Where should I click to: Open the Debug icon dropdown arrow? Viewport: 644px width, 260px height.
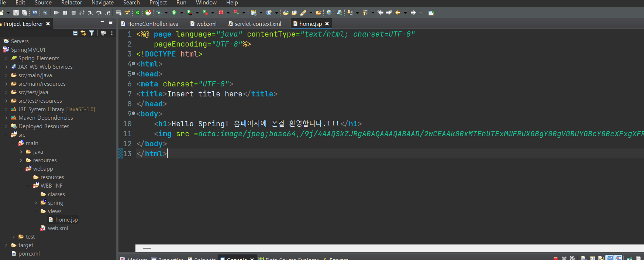[x=166, y=13]
